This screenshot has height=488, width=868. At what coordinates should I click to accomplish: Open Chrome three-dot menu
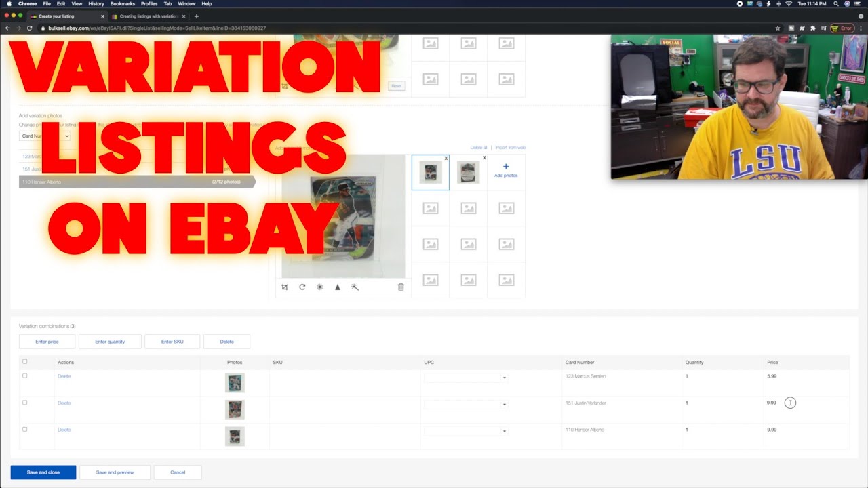[x=861, y=28]
